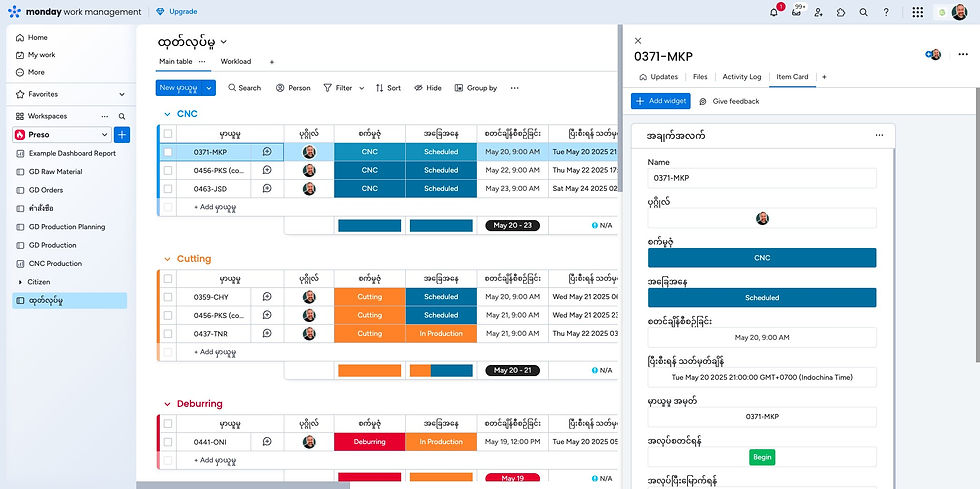This screenshot has height=489, width=980.
Task: Open the notifications bell
Action: click(774, 12)
